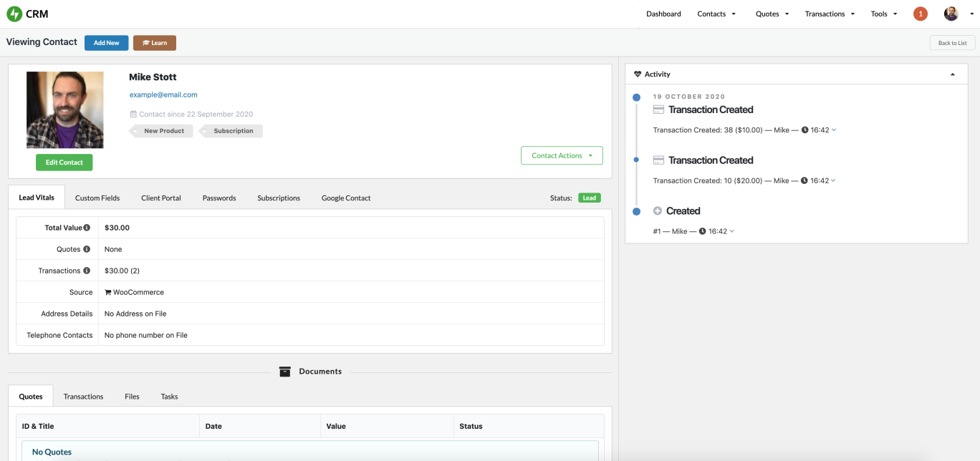This screenshot has height=461, width=980.
Task: Click the plus icon beside Created entry
Action: 658,210
